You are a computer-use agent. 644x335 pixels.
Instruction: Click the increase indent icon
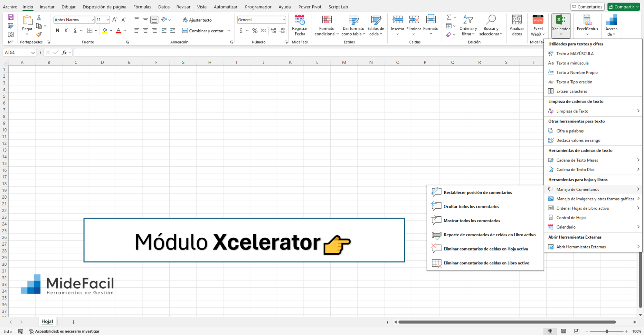[173, 31]
